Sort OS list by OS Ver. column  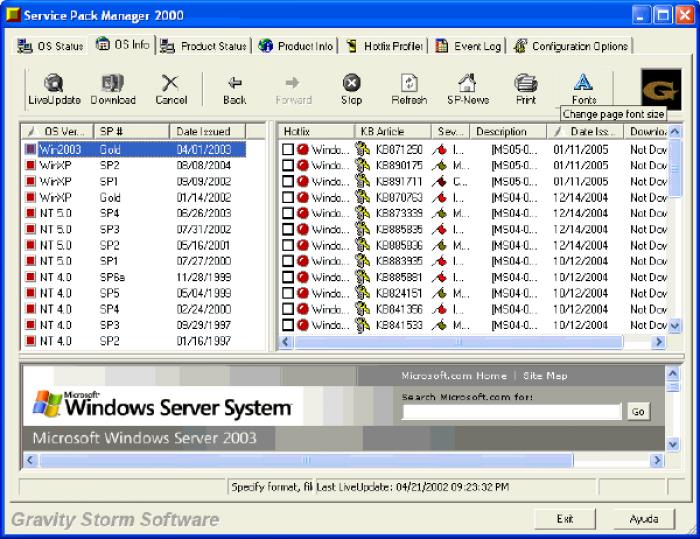click(x=57, y=131)
